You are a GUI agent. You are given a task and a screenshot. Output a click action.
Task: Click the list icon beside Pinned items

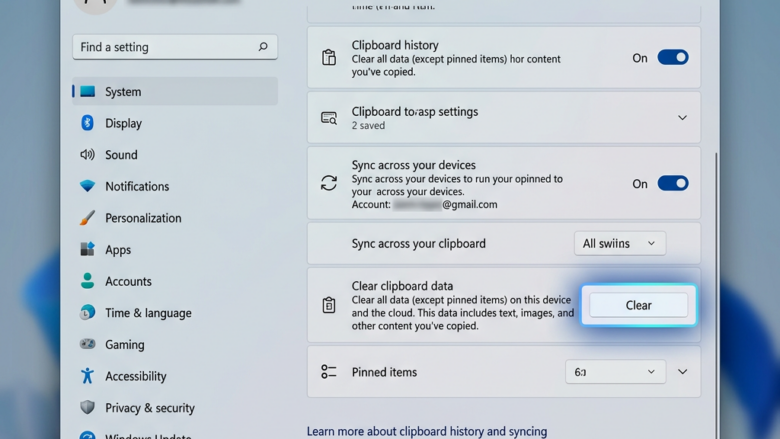329,372
